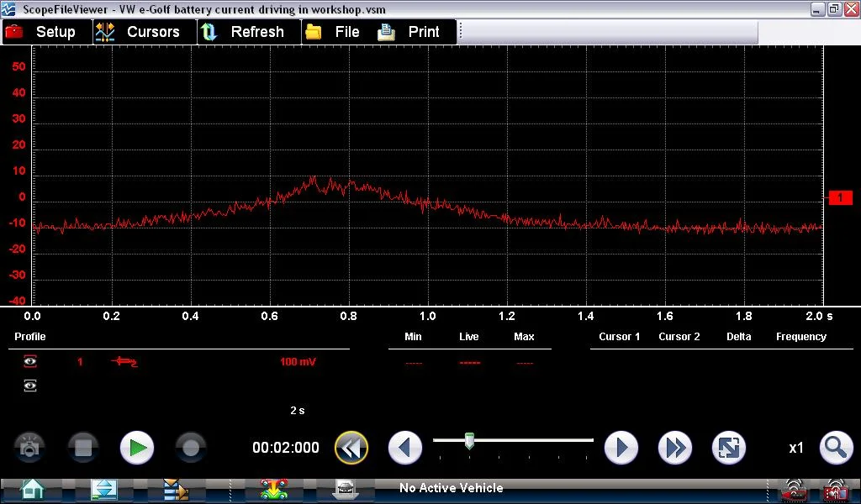
Task: Click the first wireless scanner connection icon
Action: [793, 490]
